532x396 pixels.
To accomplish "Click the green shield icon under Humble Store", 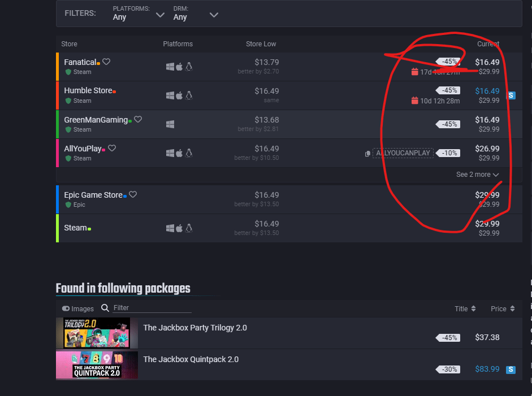I will (x=68, y=101).
